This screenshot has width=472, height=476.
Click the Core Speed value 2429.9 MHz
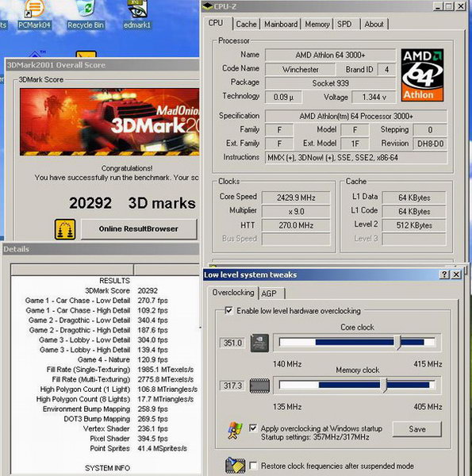coord(296,198)
